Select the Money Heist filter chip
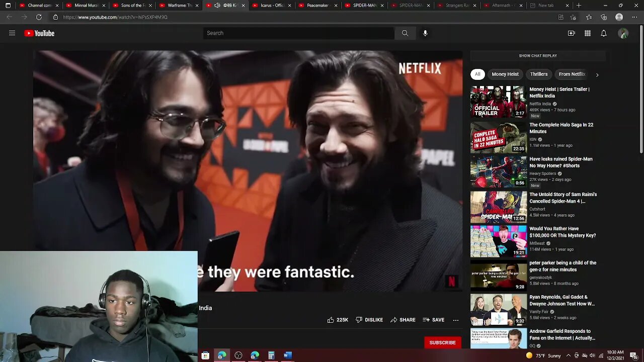The height and width of the screenshot is (362, 644). pyautogui.click(x=505, y=74)
